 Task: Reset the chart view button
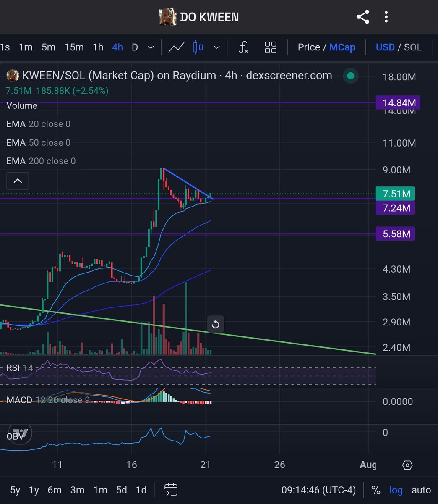215,324
